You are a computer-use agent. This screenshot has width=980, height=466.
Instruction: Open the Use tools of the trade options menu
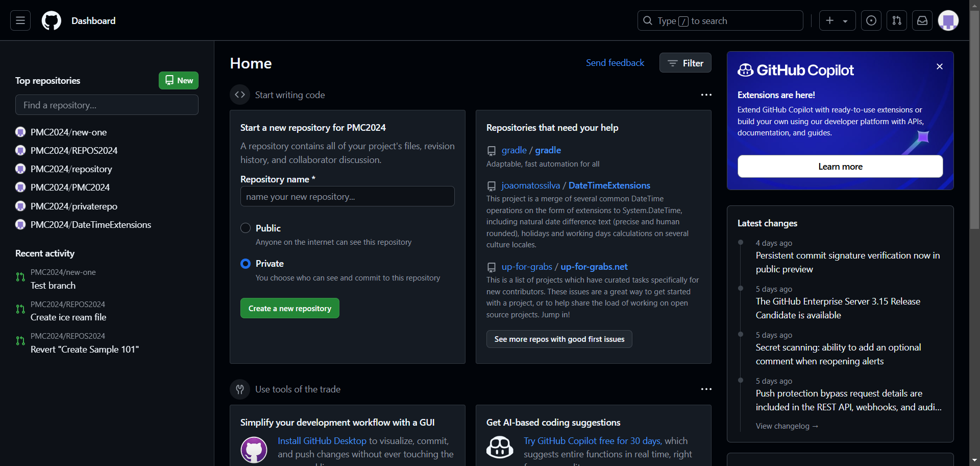[706, 389]
